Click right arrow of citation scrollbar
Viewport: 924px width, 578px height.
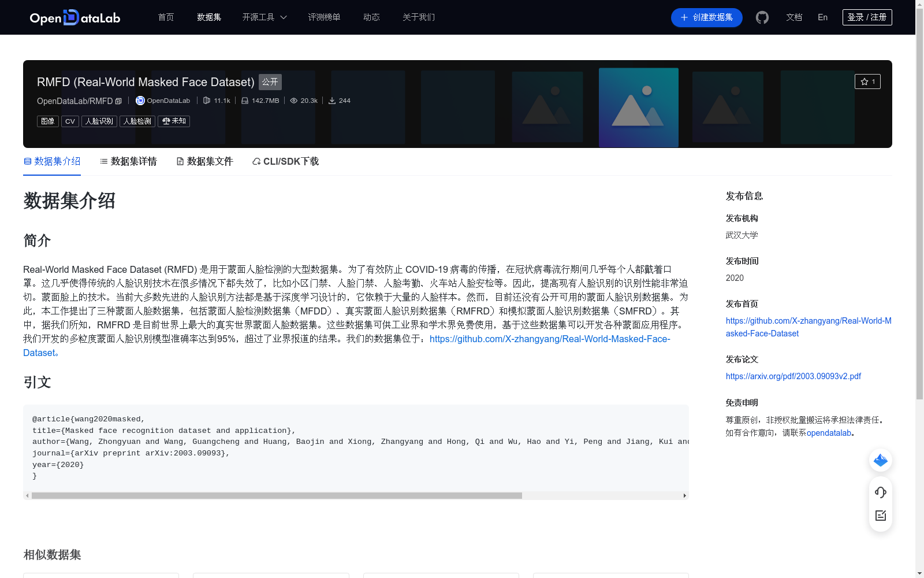tap(685, 495)
